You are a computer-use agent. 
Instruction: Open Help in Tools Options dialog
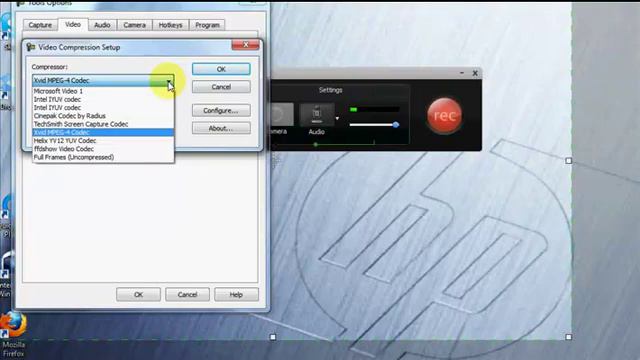tap(236, 294)
